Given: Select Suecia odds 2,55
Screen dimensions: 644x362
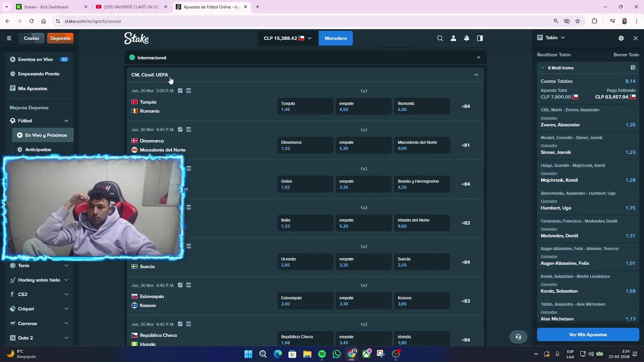Looking at the screenshot, I should (422, 262).
